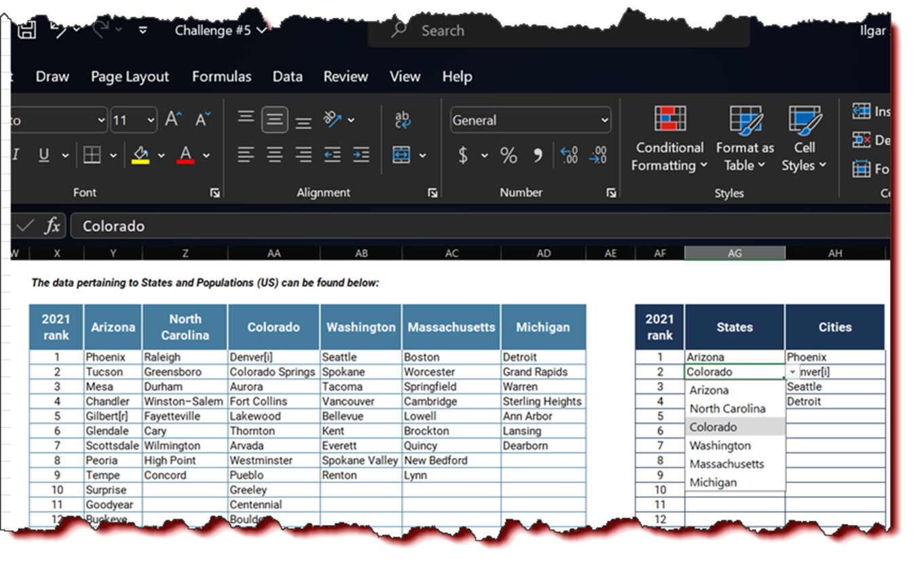
Task: Switch to the Formulas tab
Action: [221, 77]
